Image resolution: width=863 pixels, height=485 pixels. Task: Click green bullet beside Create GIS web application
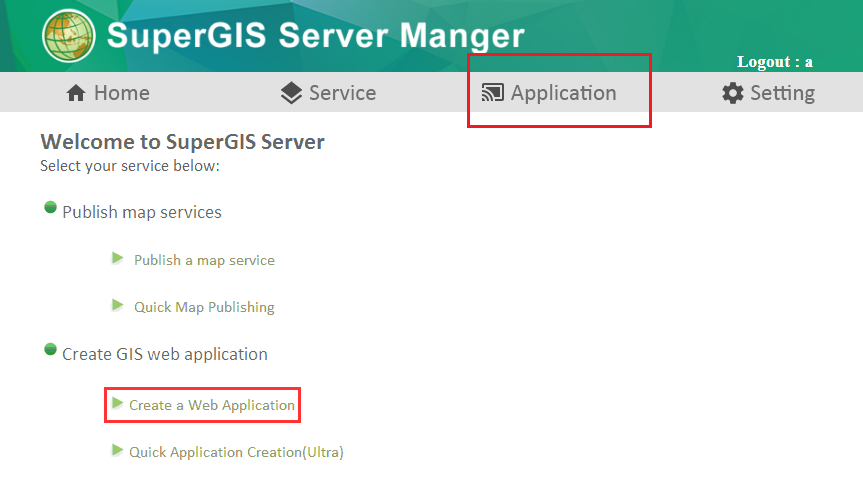click(50, 349)
